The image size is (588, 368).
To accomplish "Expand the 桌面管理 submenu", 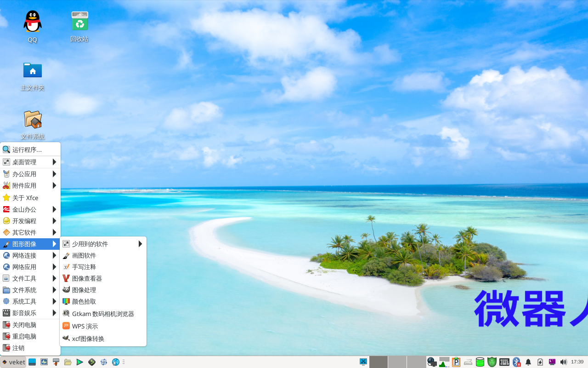I will coord(30,162).
